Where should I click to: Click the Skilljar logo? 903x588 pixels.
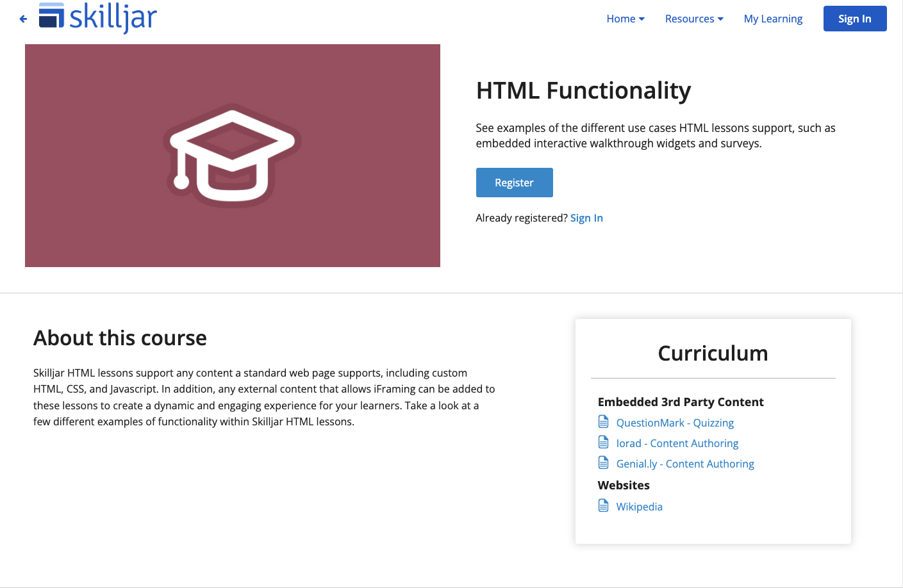click(96, 18)
